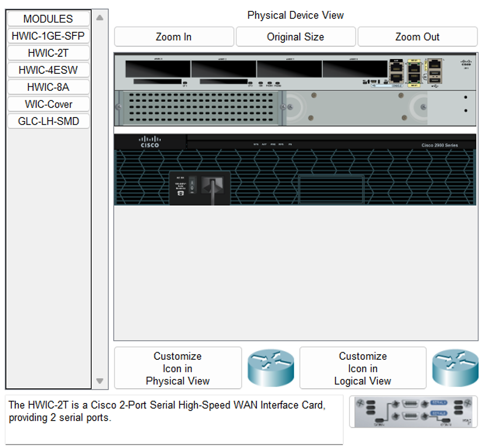Screen dimensions: 487x448
Task: Open Customize Icon in Physical View
Action: pyautogui.click(x=178, y=368)
